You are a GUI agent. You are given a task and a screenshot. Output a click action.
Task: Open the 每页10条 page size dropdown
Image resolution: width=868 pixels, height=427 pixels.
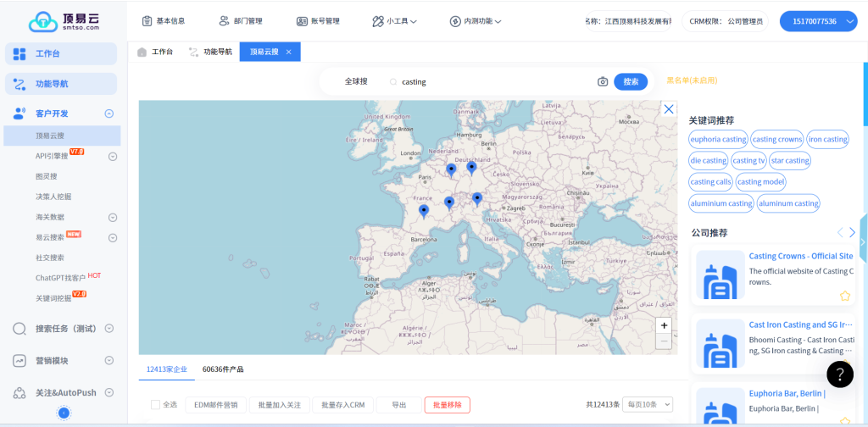(x=648, y=405)
